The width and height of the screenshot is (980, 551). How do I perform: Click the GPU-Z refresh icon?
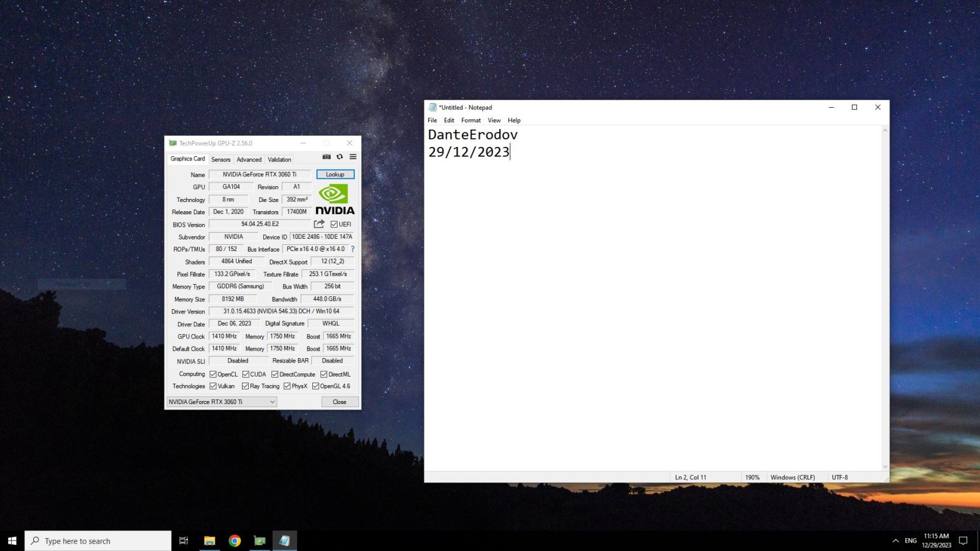[x=340, y=157]
